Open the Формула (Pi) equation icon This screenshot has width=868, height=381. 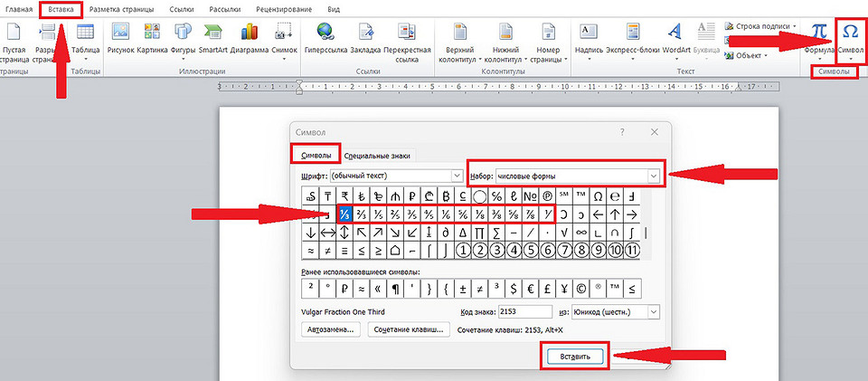tap(818, 34)
